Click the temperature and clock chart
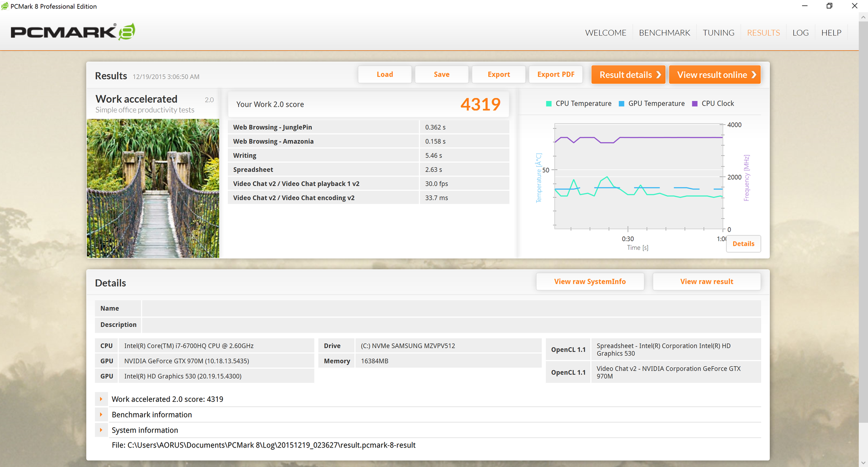Screen dimensions: 868x467 (x=638, y=176)
